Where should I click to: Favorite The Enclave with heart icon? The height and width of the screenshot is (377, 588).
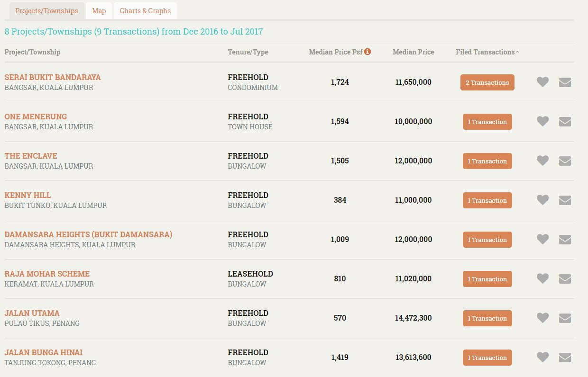pos(542,161)
